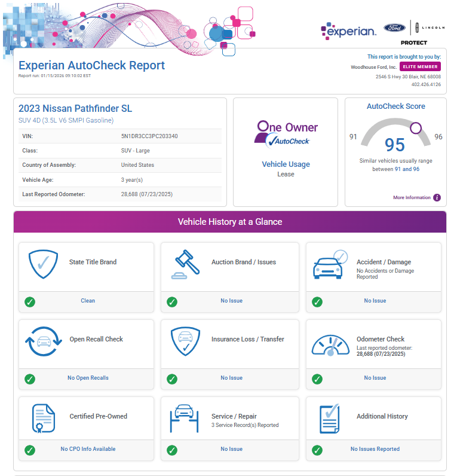The width and height of the screenshot is (457, 476).
Task: Click the AutoCheck Score gauge marker
Action: [416, 128]
